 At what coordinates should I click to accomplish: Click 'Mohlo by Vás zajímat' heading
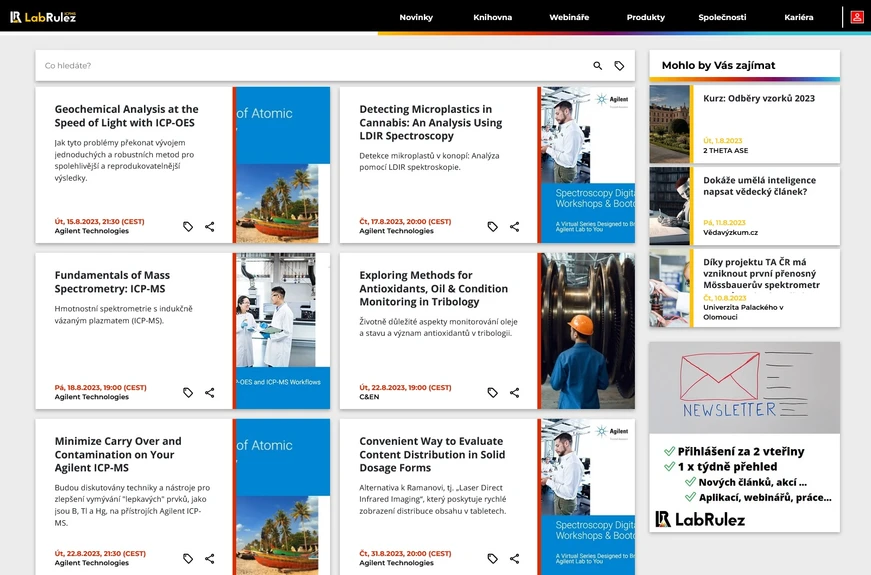click(718, 65)
